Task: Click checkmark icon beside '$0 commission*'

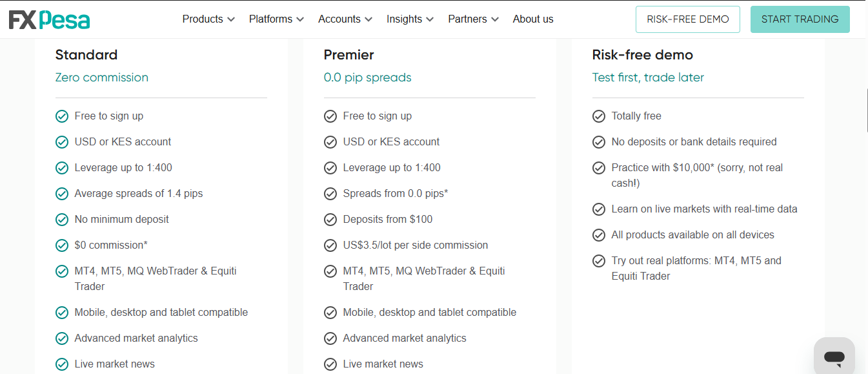Action: point(62,245)
